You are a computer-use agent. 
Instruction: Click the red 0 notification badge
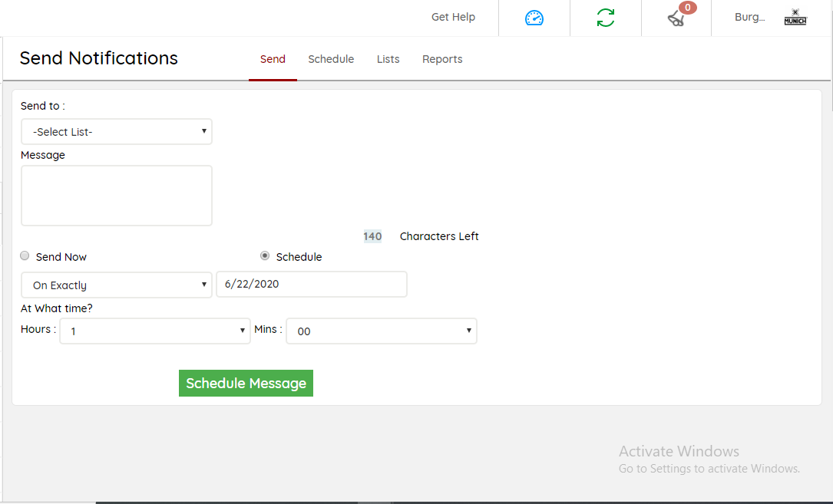688,8
